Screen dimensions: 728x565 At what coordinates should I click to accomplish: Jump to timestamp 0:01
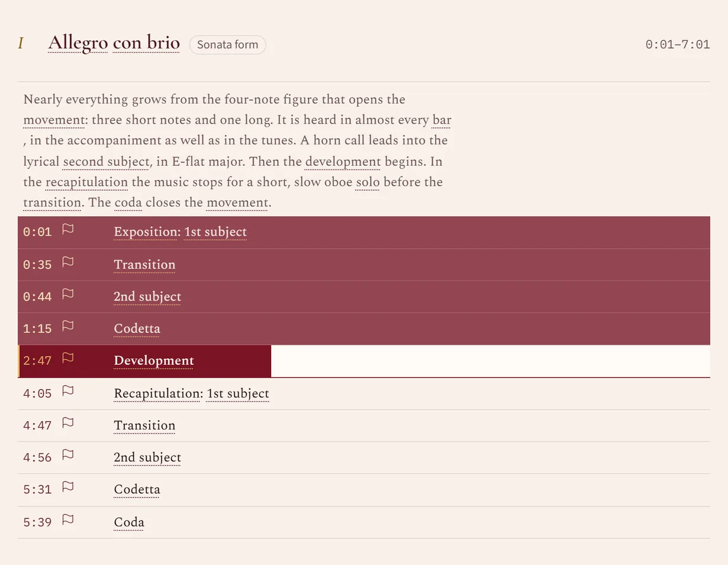click(37, 232)
